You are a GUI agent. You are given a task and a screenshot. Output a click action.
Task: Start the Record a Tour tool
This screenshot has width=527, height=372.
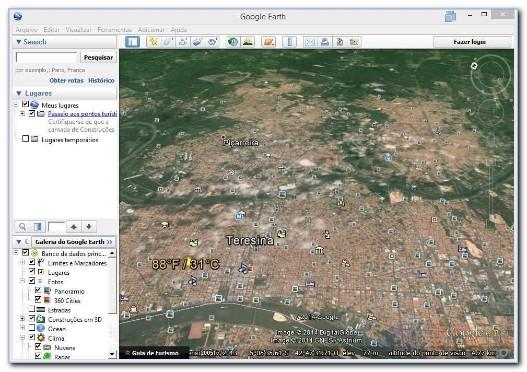[x=212, y=42]
